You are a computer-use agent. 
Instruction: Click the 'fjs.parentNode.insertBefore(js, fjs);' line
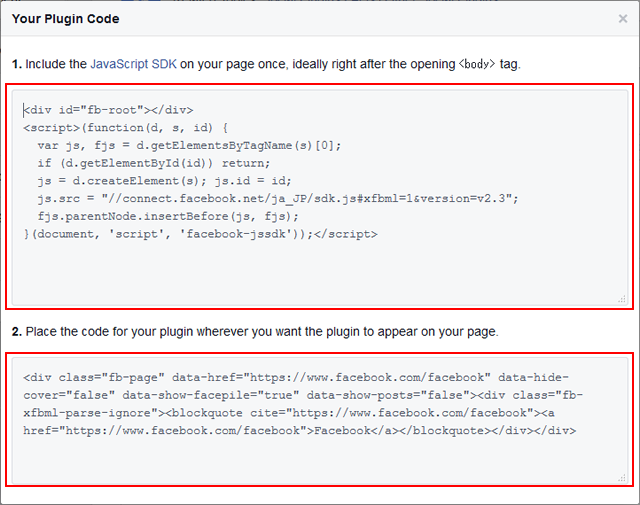point(168,216)
